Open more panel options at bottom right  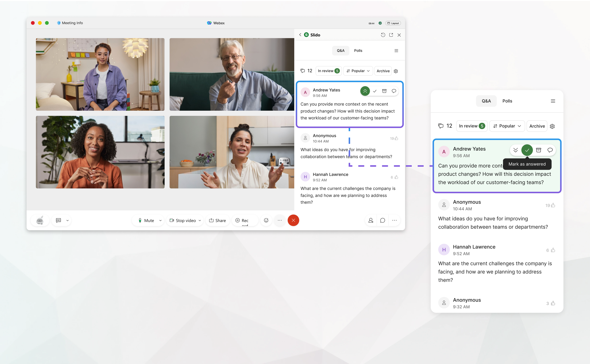[394, 220]
